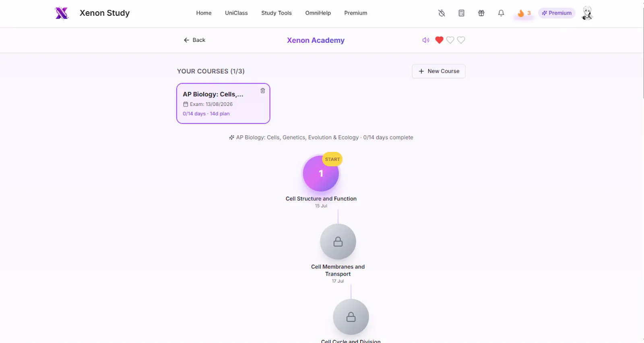
Task: Click the Xenon Study title text
Action: (x=105, y=13)
